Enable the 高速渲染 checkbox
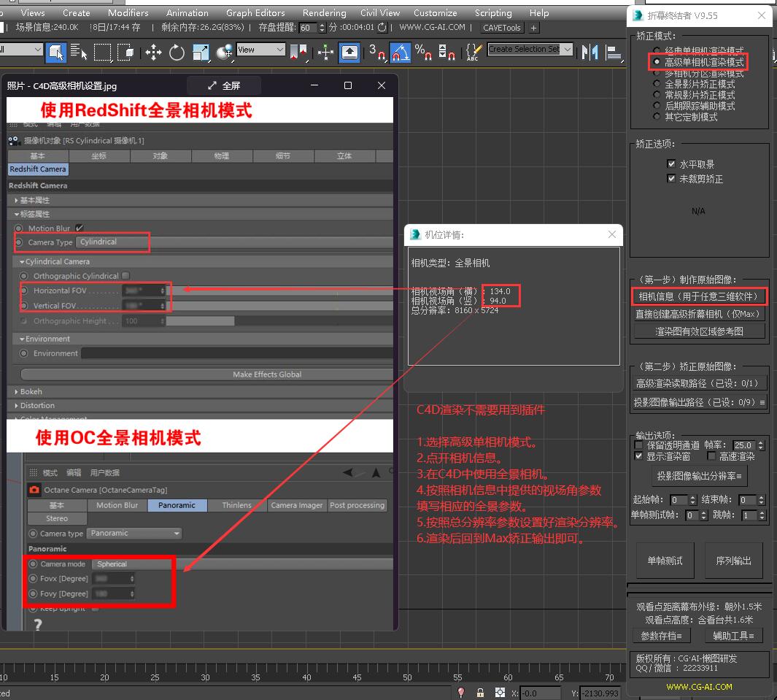 click(711, 456)
